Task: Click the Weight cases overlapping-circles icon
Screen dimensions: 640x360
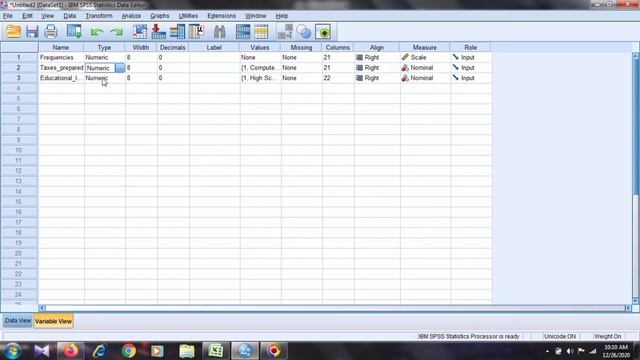Action: pos(304,31)
